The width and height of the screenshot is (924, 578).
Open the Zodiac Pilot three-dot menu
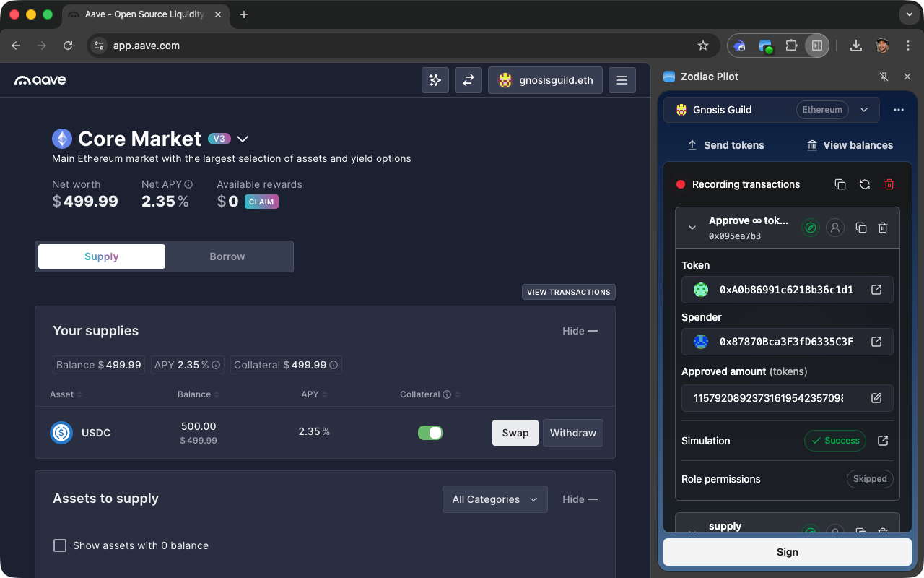pyautogui.click(x=899, y=110)
